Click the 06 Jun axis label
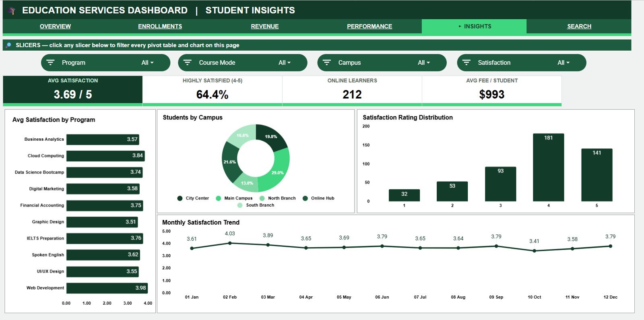644x320 pixels. point(382,297)
